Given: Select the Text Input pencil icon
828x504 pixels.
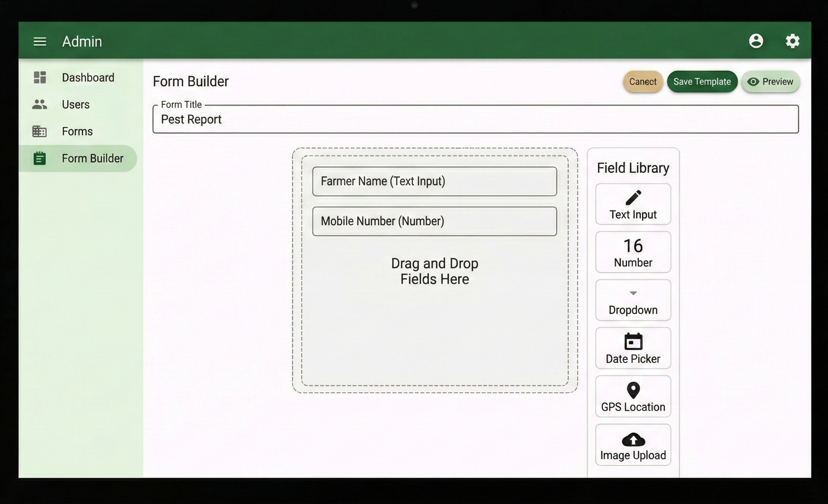Looking at the screenshot, I should [633, 198].
